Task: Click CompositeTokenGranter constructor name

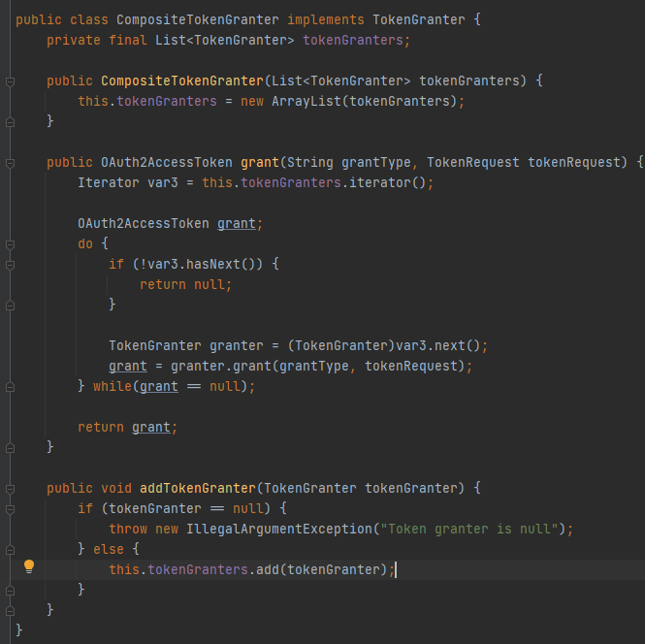Action: (181, 81)
